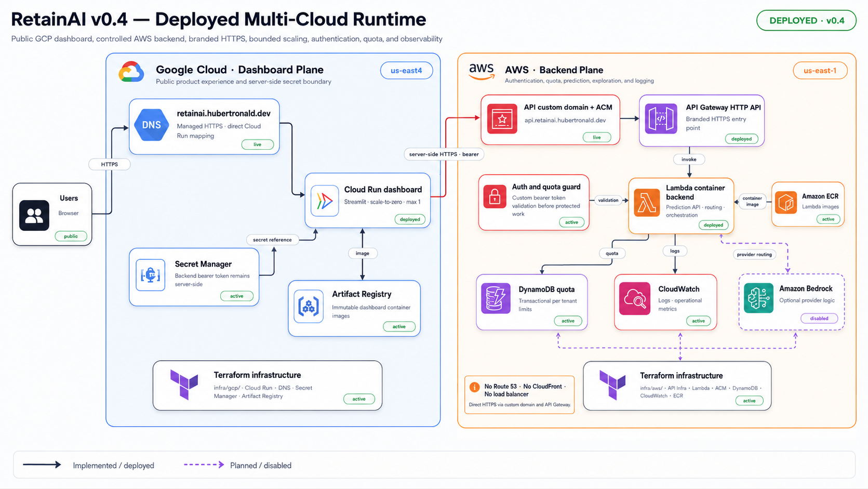This screenshot has height=489, width=868.
Task: Click the deployed badge on Lambda container backend
Action: click(x=713, y=225)
